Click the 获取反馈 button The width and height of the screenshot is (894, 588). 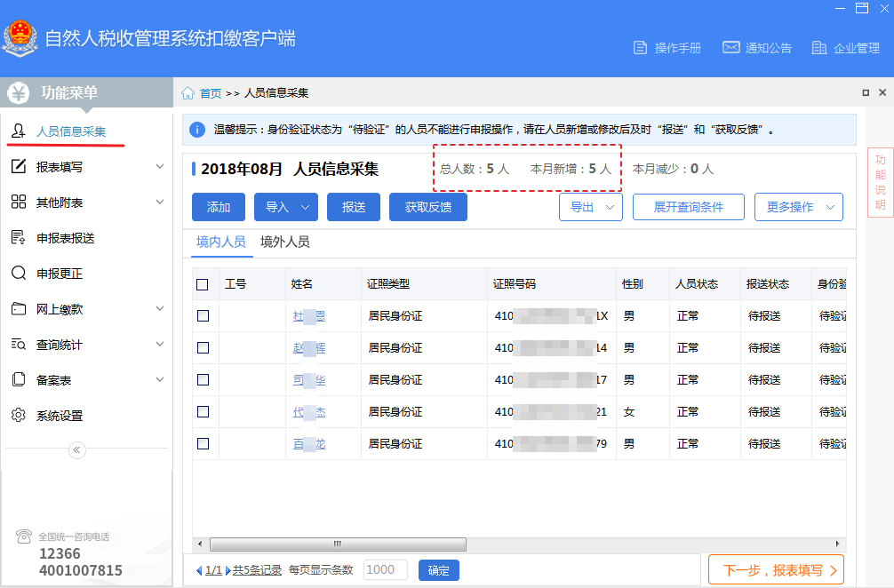click(x=428, y=207)
